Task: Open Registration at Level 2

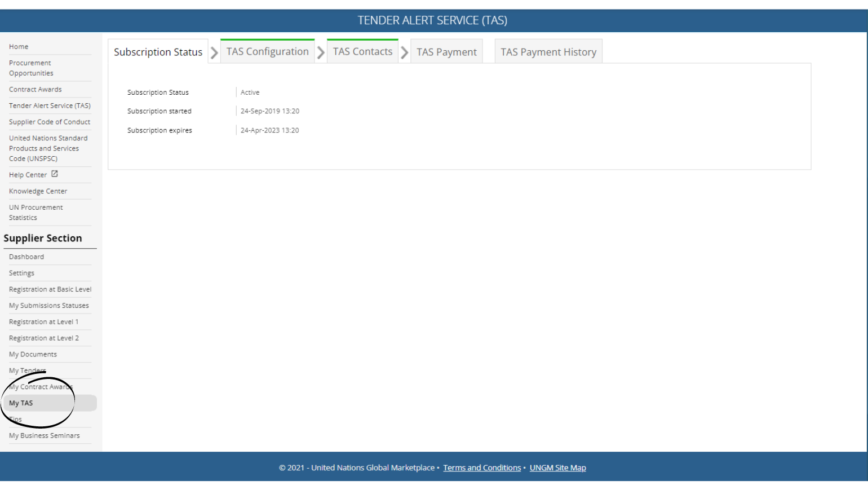Action: pos(44,338)
